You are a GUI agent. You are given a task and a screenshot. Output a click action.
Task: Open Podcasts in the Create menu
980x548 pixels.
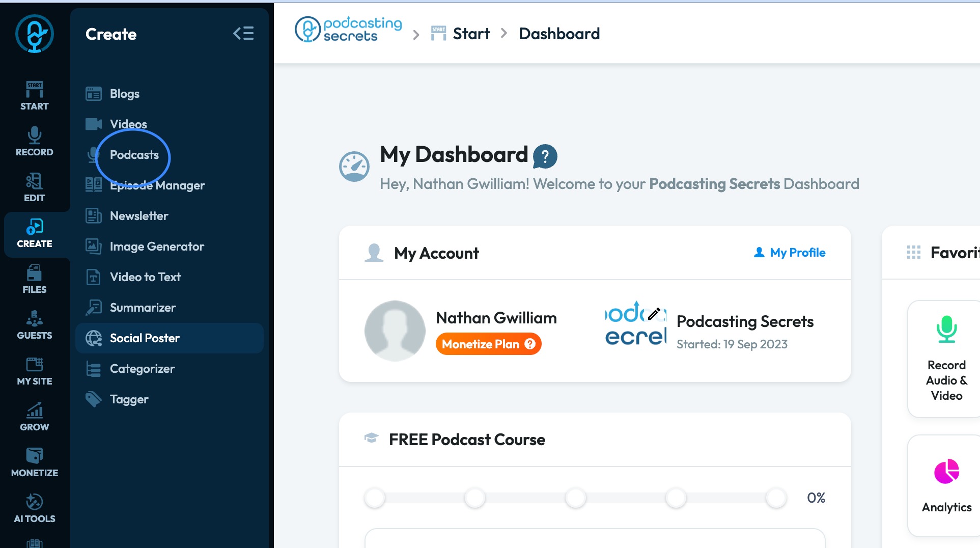click(169, 155)
